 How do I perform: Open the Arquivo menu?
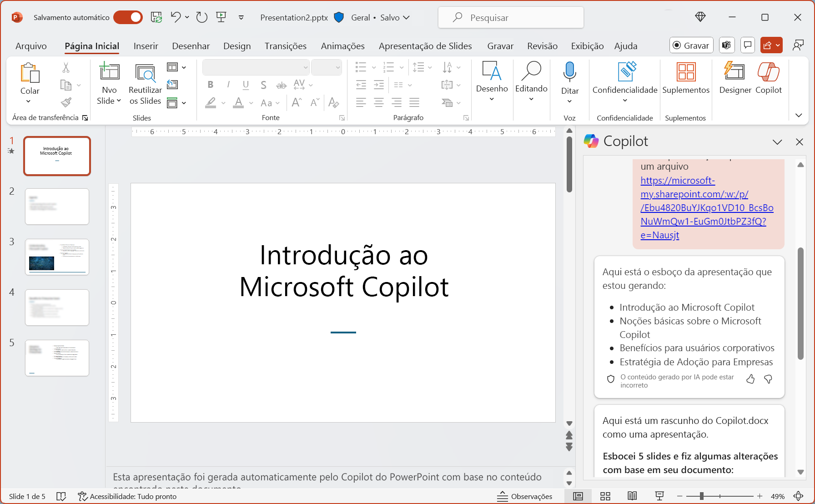coord(31,46)
